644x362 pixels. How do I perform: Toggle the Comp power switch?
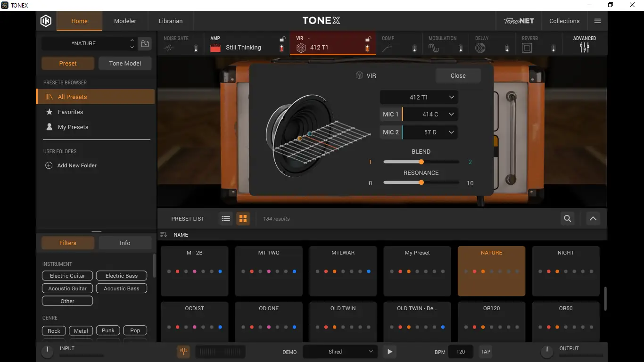click(414, 48)
